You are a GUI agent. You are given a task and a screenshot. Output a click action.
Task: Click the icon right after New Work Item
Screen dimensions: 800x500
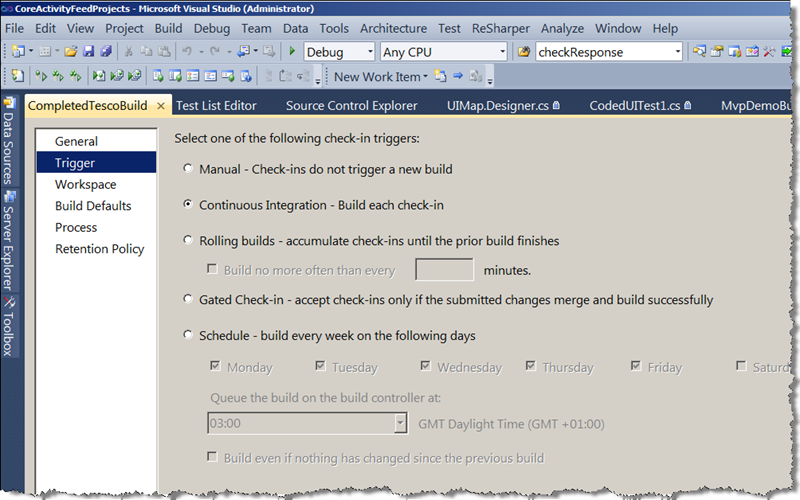coord(440,76)
